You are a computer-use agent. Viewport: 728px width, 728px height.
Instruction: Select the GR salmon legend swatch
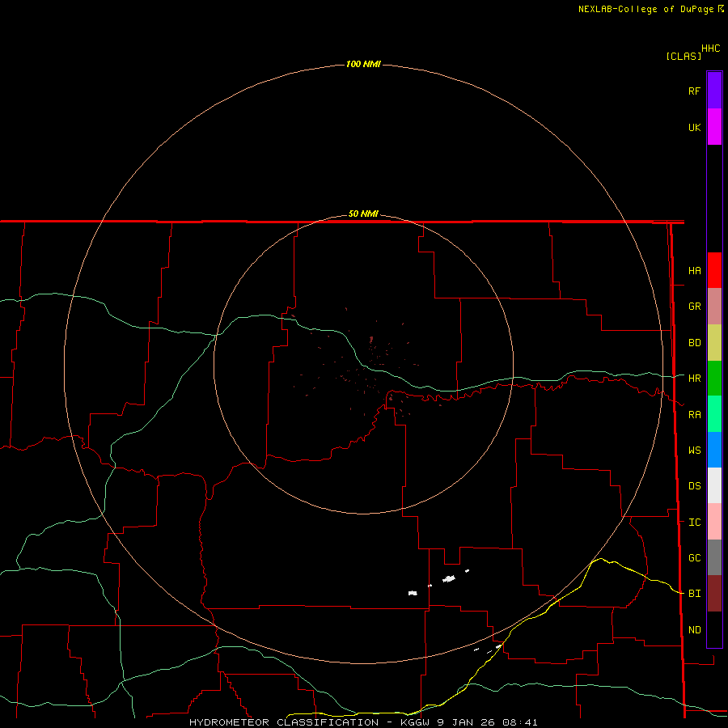coord(714,306)
